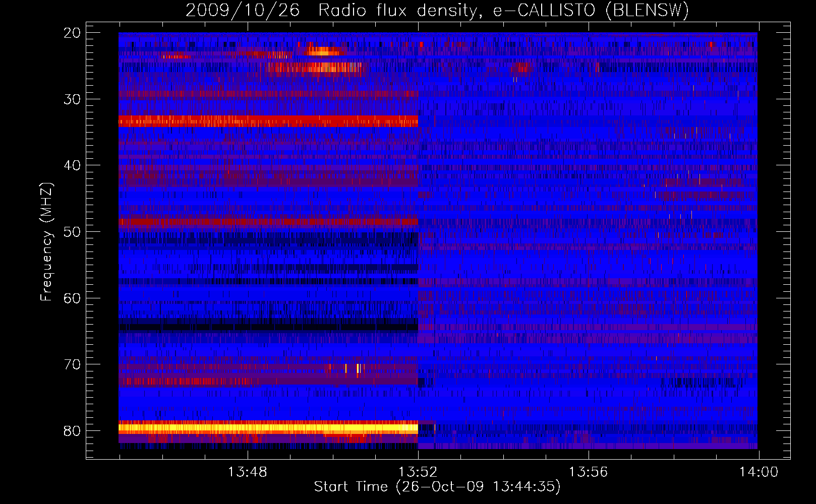Click the 40 MHz frequency label
The image size is (816, 504).
tap(73, 165)
